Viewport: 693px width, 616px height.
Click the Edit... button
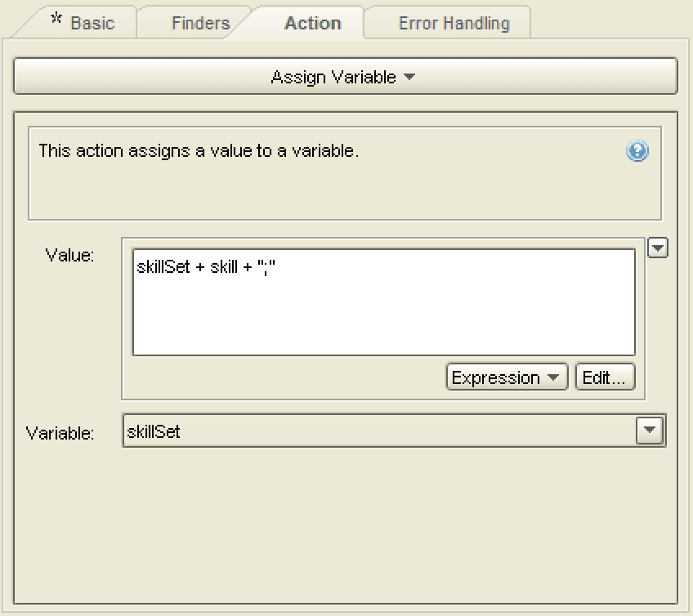pyautogui.click(x=605, y=377)
